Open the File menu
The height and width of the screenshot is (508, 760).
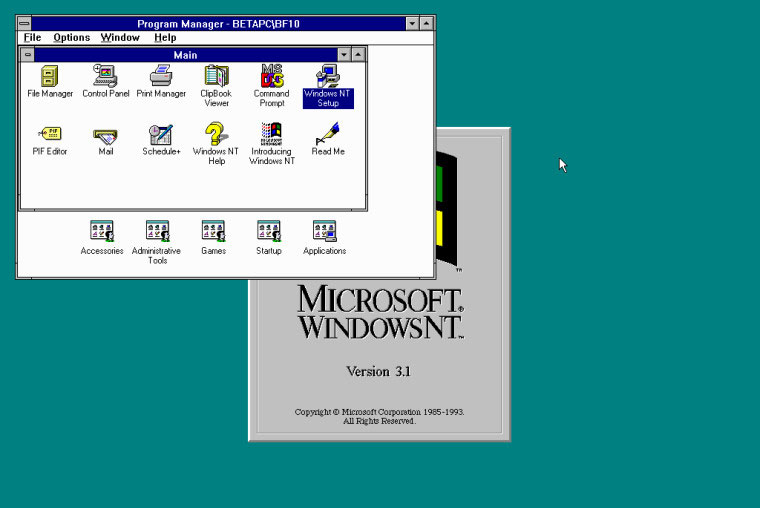coord(32,37)
